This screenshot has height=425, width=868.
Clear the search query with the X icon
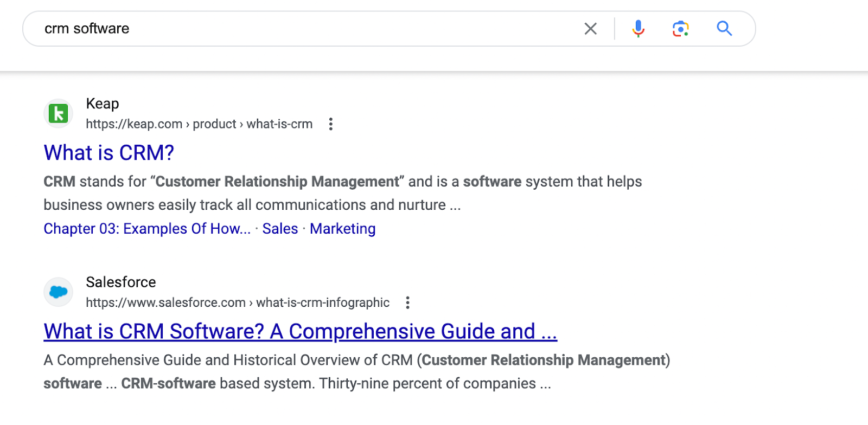pyautogui.click(x=591, y=29)
